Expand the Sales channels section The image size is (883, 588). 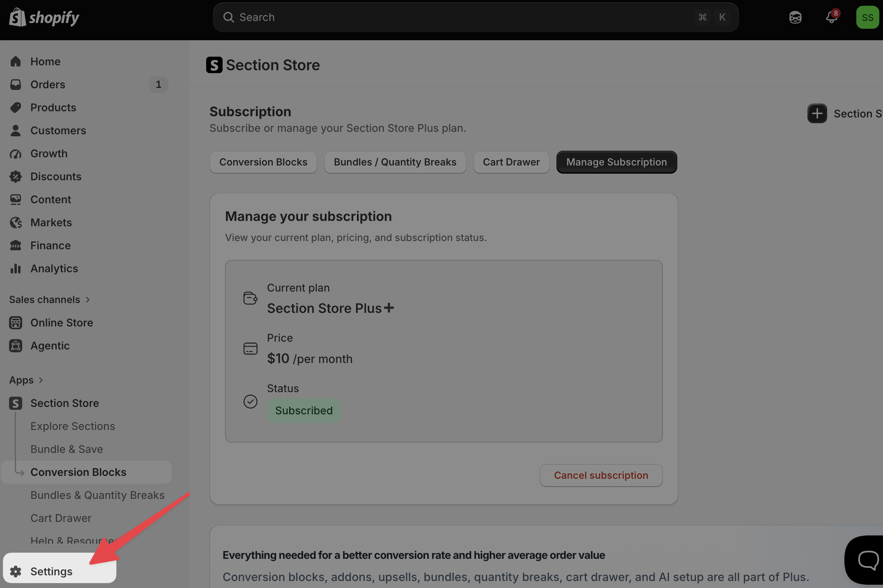click(50, 300)
